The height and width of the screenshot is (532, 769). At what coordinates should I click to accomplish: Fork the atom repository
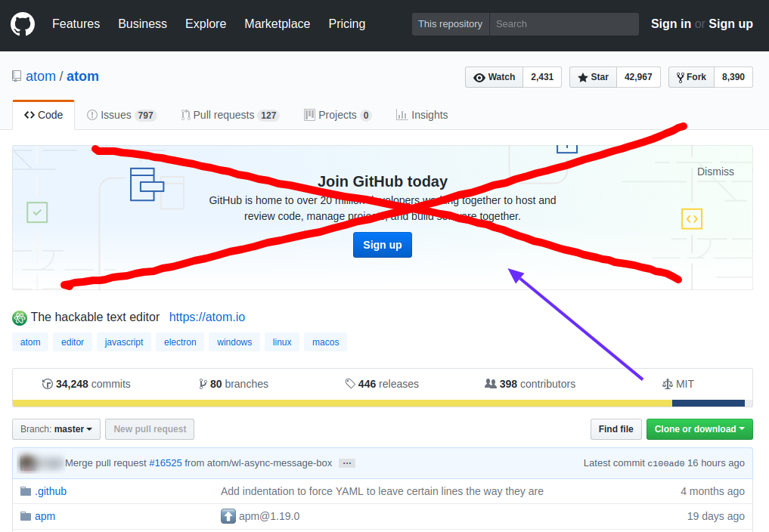[692, 77]
